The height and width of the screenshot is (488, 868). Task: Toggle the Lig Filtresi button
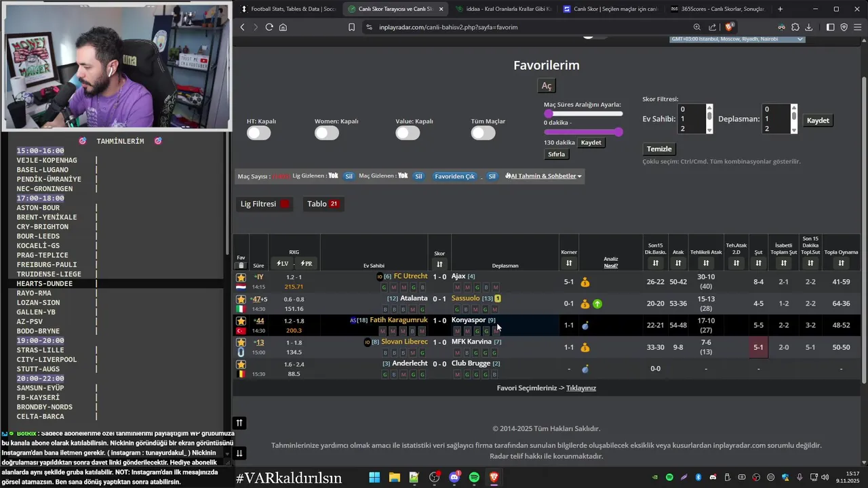point(264,203)
